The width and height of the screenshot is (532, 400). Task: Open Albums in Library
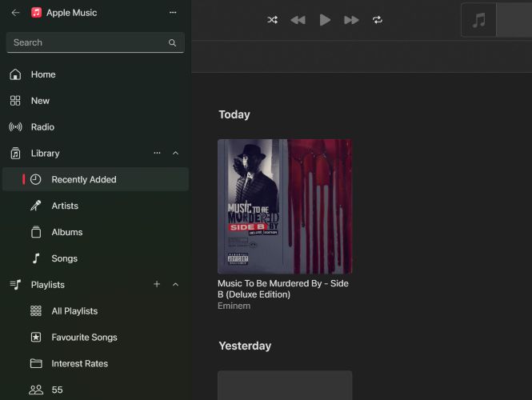click(x=95, y=232)
